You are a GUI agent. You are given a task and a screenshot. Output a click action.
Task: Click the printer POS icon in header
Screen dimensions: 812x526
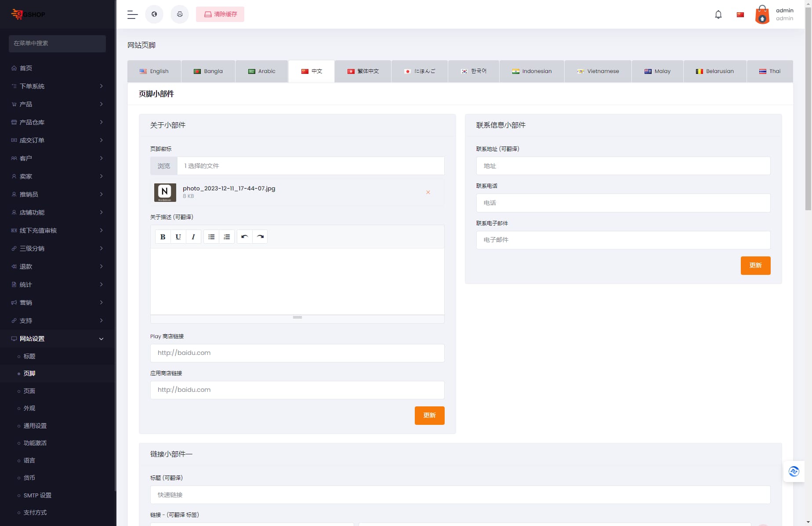[x=180, y=15]
